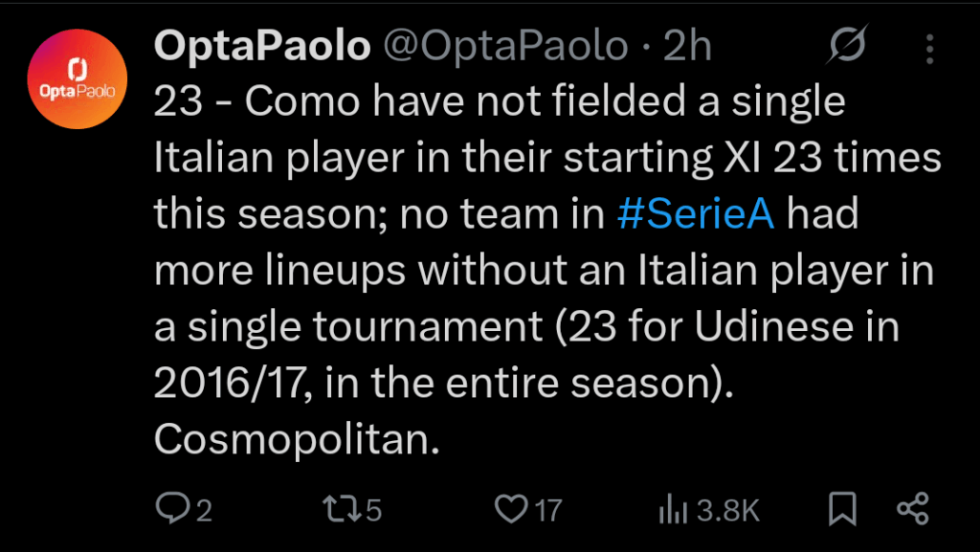Click the heart icon on the tweet
The width and height of the screenshot is (980, 552).
pos(513,510)
